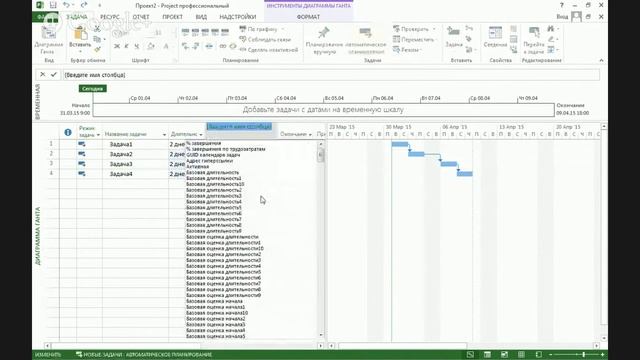
Task: Toggle italic (К) formatting
Action: (x=127, y=46)
